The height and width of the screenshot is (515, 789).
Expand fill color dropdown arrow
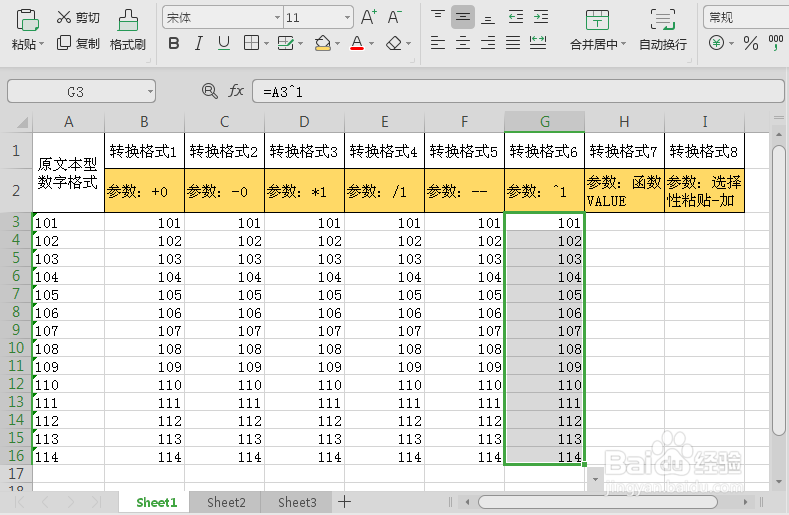coord(337,44)
